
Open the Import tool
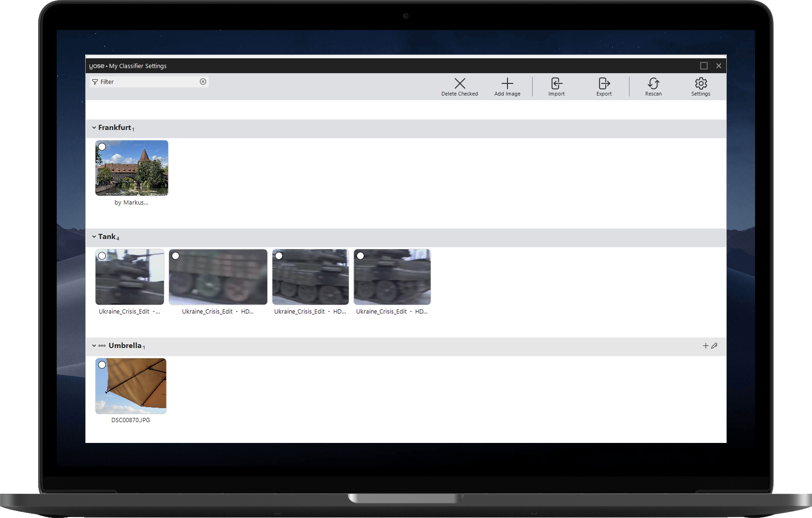click(x=556, y=84)
